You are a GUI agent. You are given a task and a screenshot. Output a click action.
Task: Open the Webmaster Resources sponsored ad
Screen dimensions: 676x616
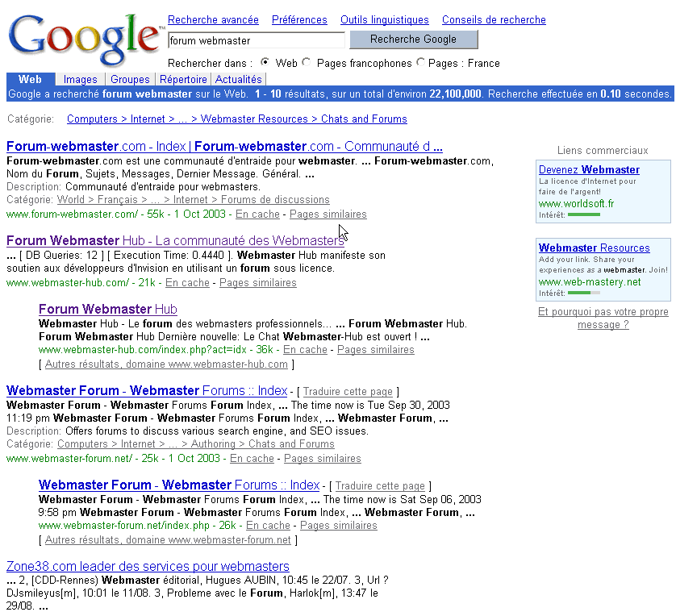click(x=594, y=248)
